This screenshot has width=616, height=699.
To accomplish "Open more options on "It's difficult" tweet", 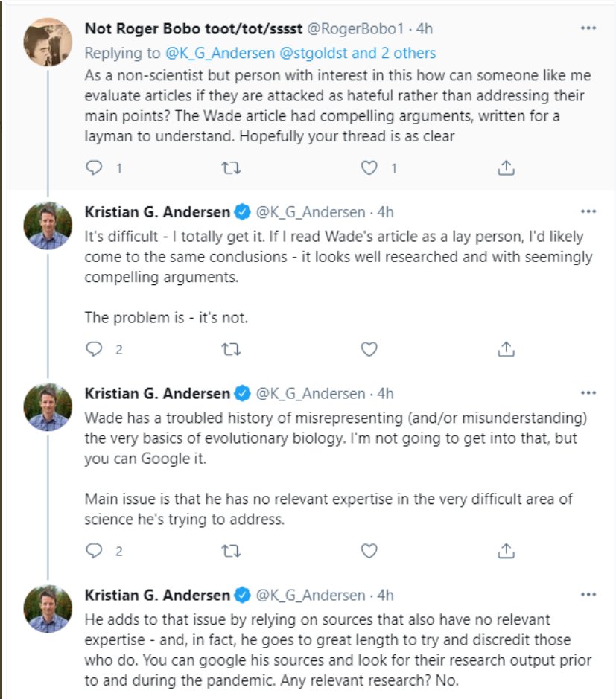I will click(x=588, y=211).
